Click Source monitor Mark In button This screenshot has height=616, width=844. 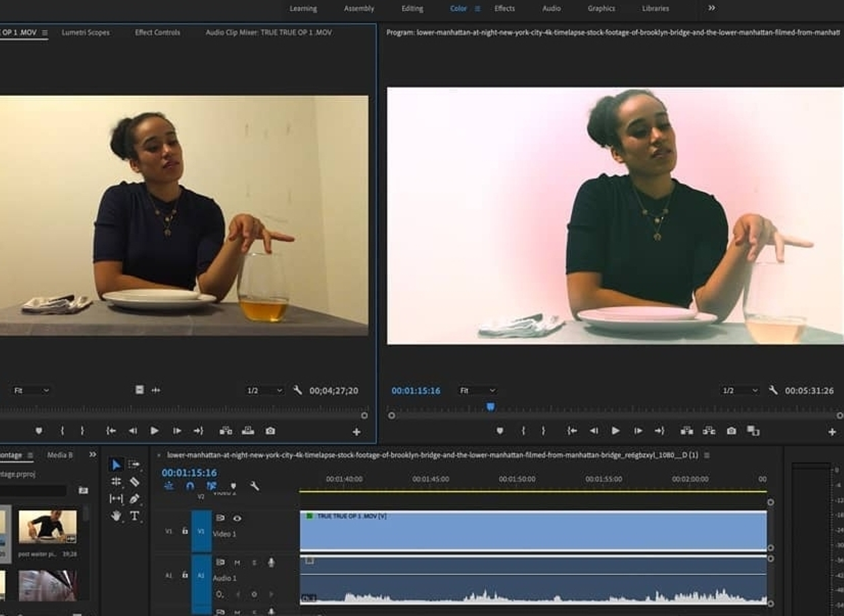coord(62,431)
